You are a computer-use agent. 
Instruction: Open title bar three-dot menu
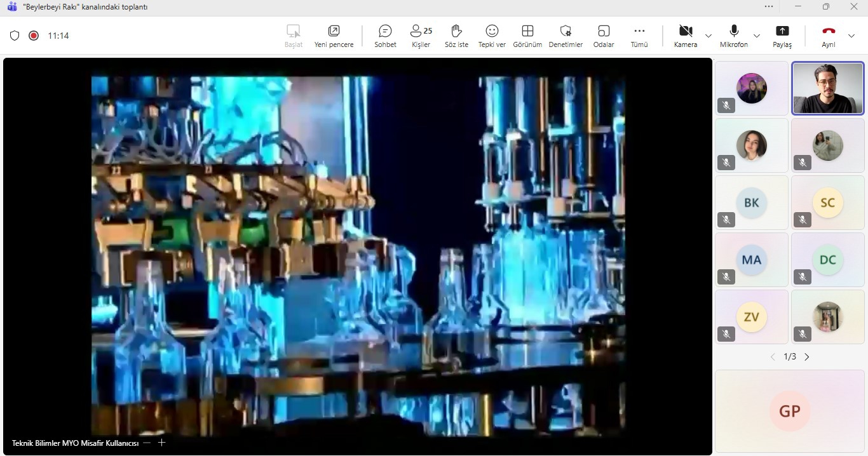click(x=769, y=6)
